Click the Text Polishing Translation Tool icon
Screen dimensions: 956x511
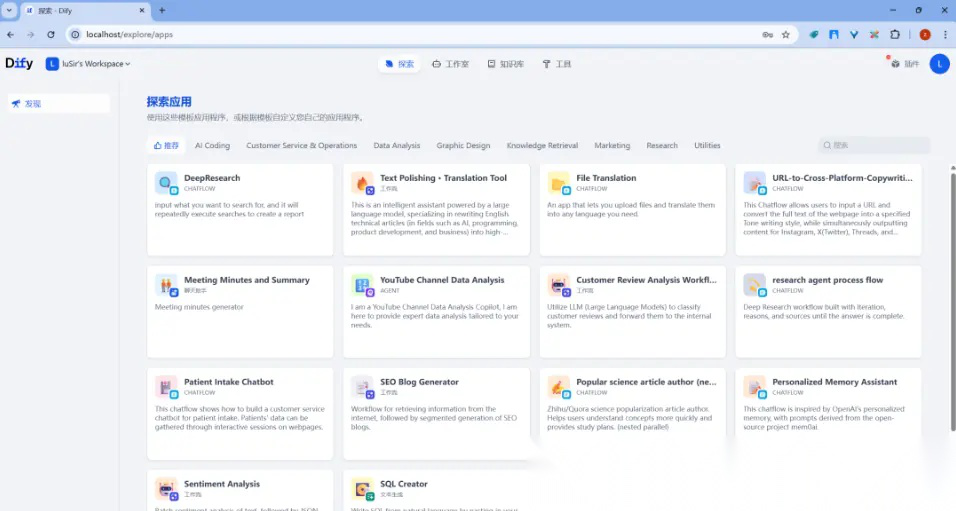point(362,182)
